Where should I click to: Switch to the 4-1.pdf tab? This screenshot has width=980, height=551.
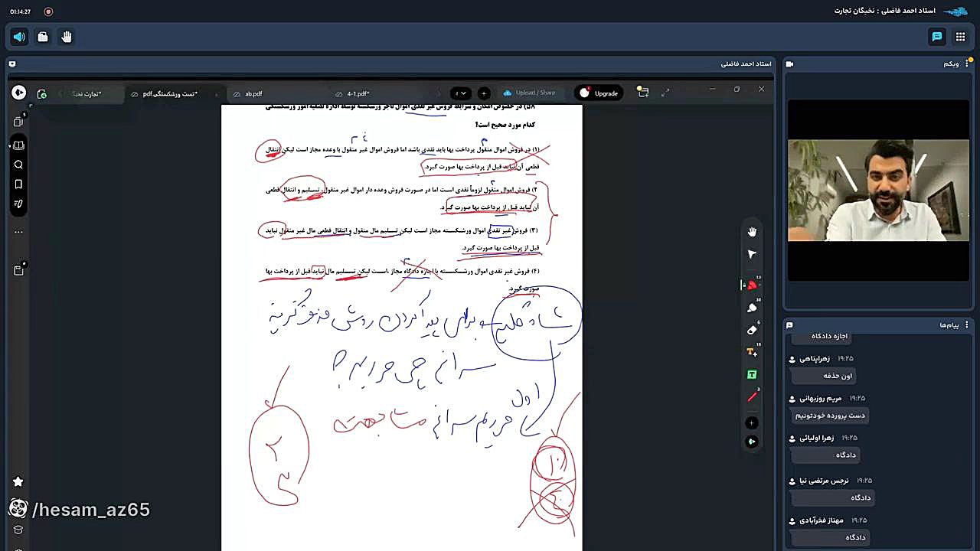pos(358,93)
